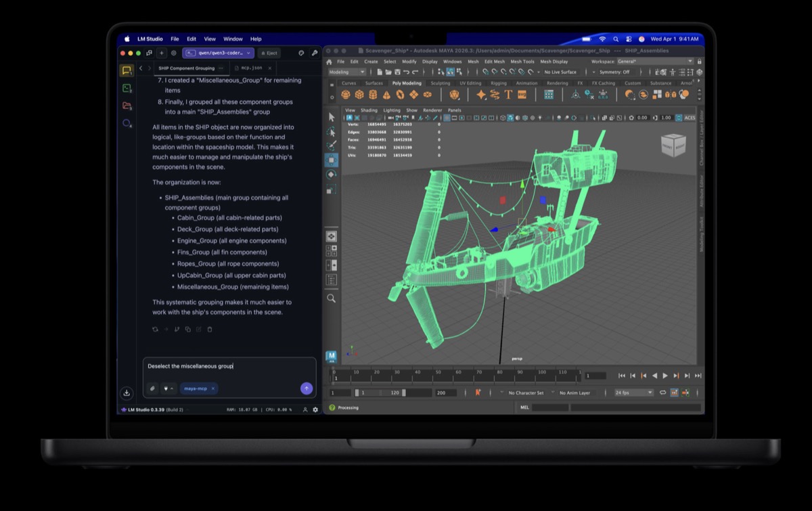The image size is (812, 511).
Task: Click the polygon cube shelf icon
Action: (359, 95)
